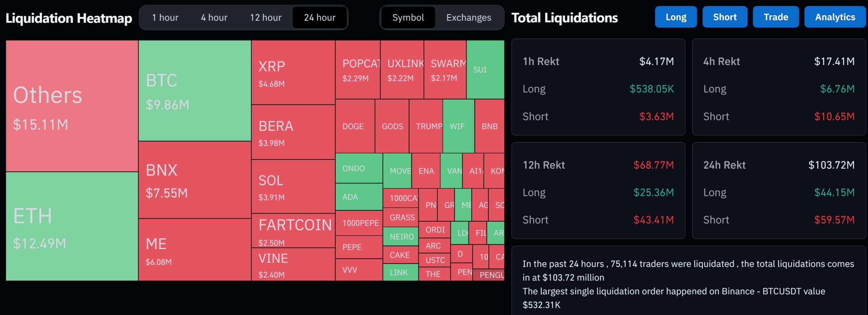Select the BERA heatmap tile
This screenshot has width=868, height=315.
click(293, 132)
